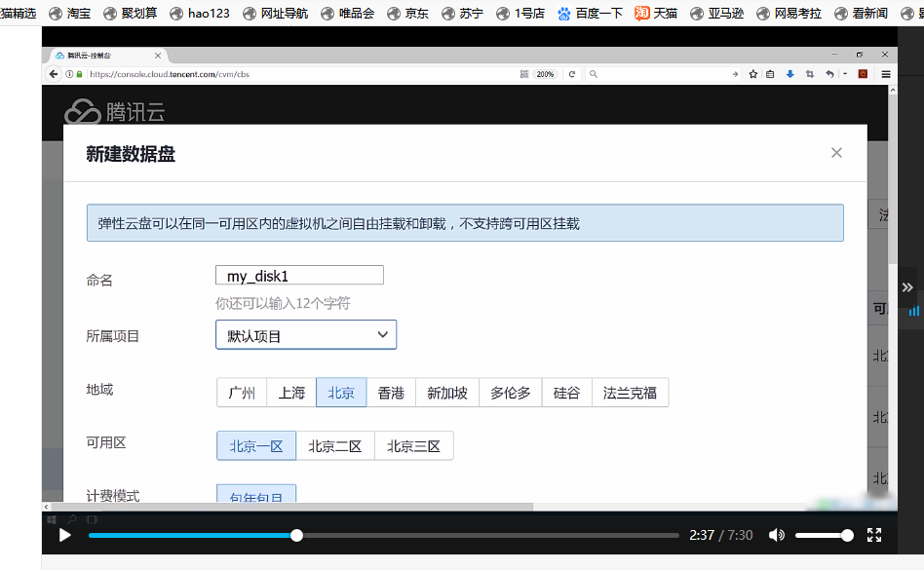Open 淘宝 bookmark
Viewport: 924px width, 570px height.
coord(69,13)
